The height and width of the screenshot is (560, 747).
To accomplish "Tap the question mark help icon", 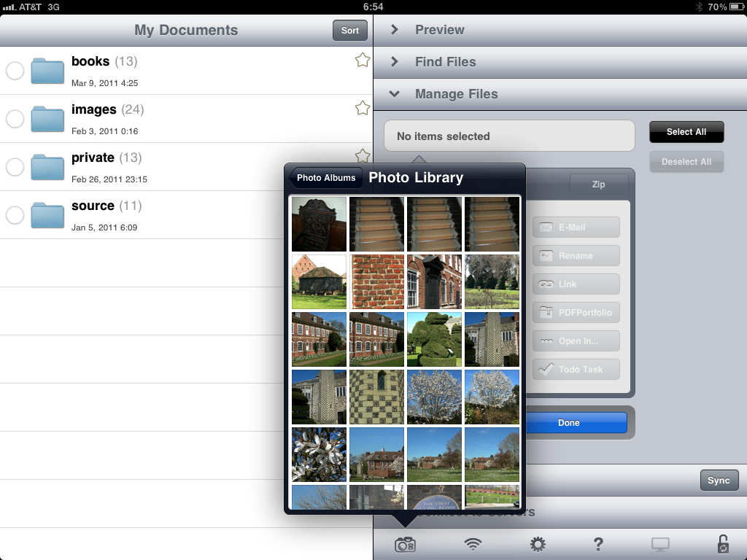I will pyautogui.click(x=598, y=544).
